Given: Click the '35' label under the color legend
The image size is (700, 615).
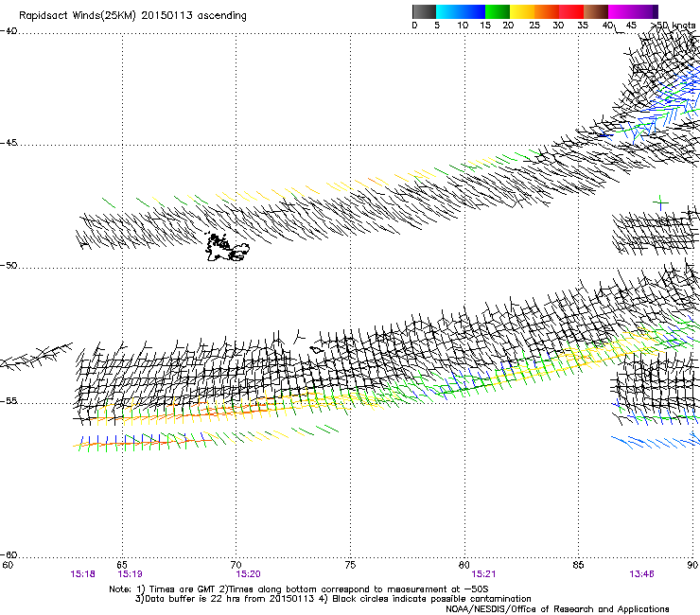Looking at the screenshot, I should tap(583, 25).
